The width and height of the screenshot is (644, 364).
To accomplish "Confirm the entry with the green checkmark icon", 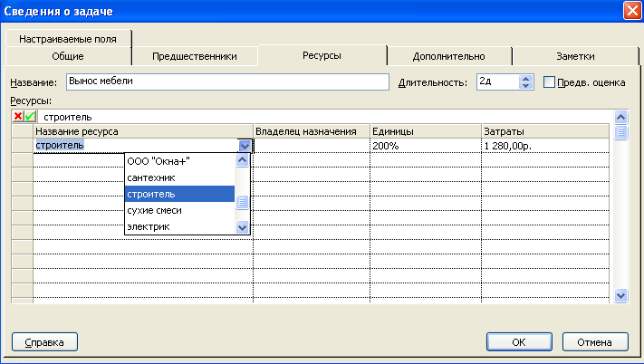I will (30, 117).
